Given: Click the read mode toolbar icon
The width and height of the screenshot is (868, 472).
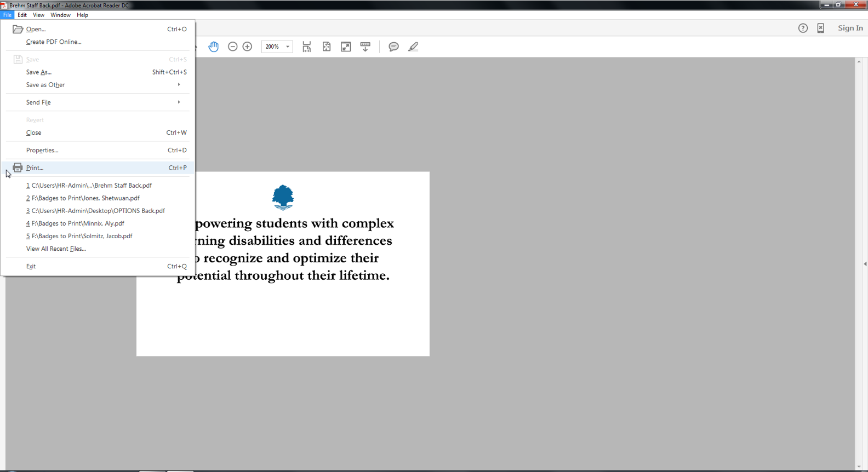Looking at the screenshot, I should (x=366, y=47).
